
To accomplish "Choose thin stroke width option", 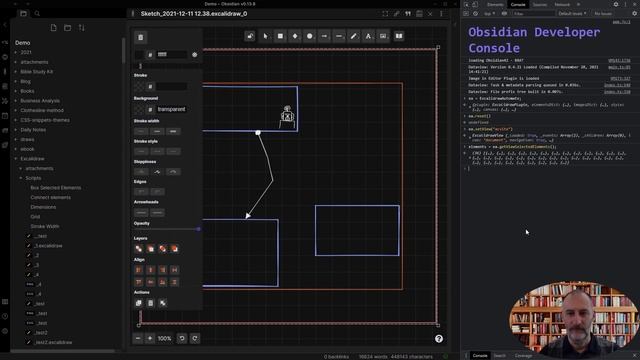I will point(141,131).
